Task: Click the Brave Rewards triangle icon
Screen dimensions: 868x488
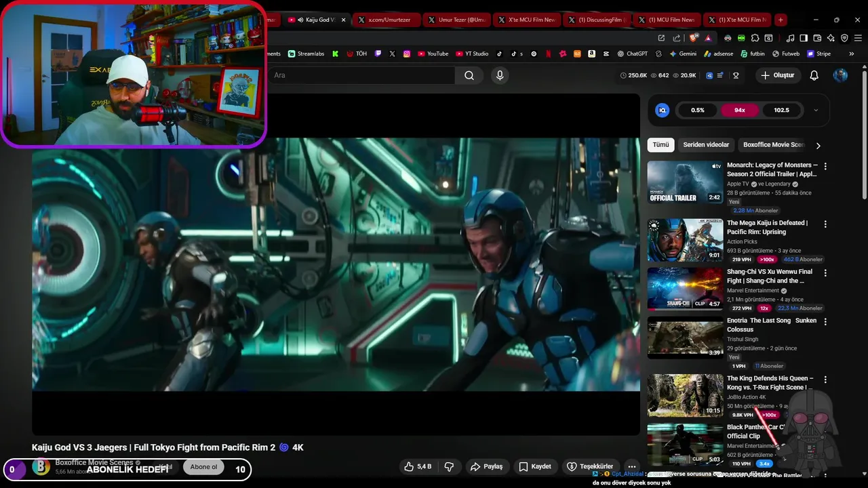Action: point(708,38)
